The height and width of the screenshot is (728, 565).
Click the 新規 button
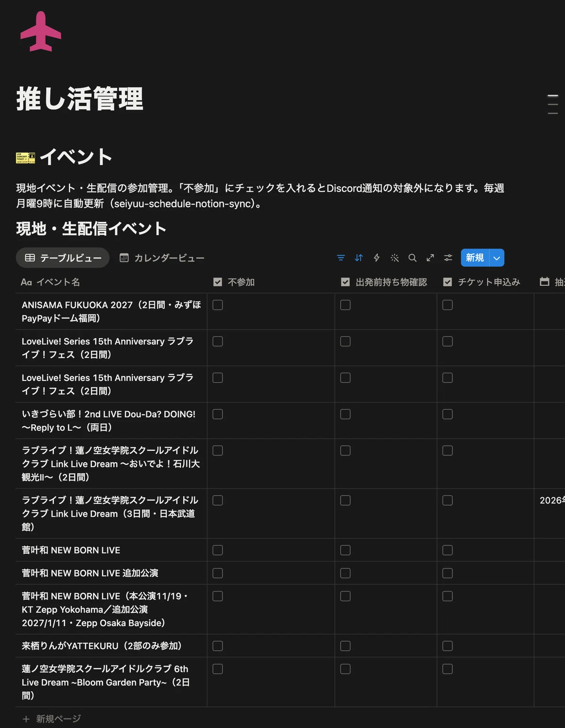[475, 258]
